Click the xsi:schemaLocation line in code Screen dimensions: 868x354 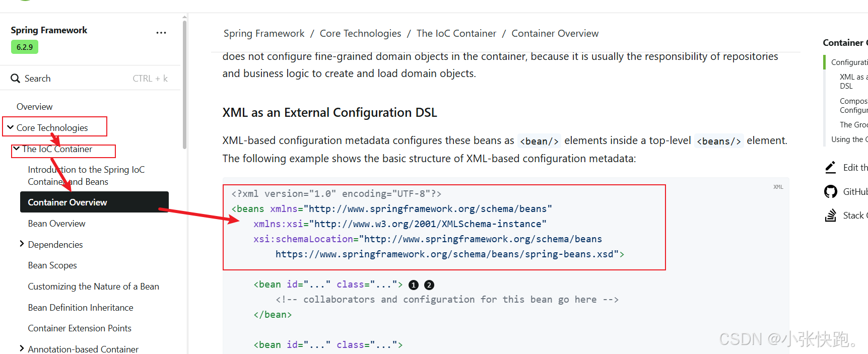click(x=428, y=239)
